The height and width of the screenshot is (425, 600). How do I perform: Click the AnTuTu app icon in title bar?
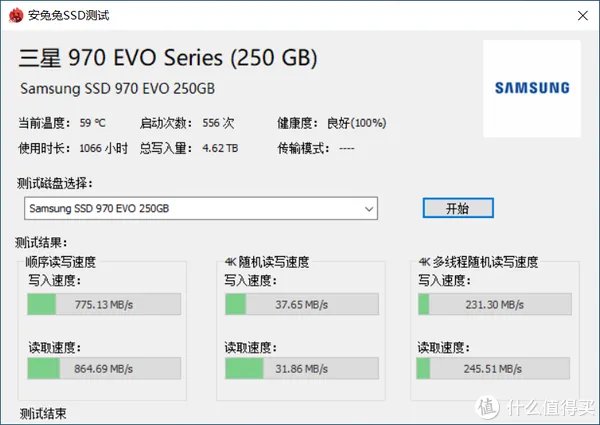11,14
